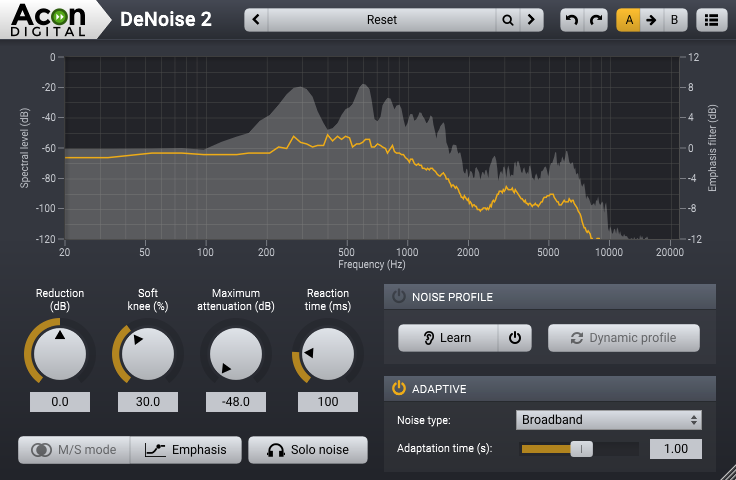Viewport: 736px width, 480px height.
Task: Click the resize grip in window corner
Action: point(727,472)
